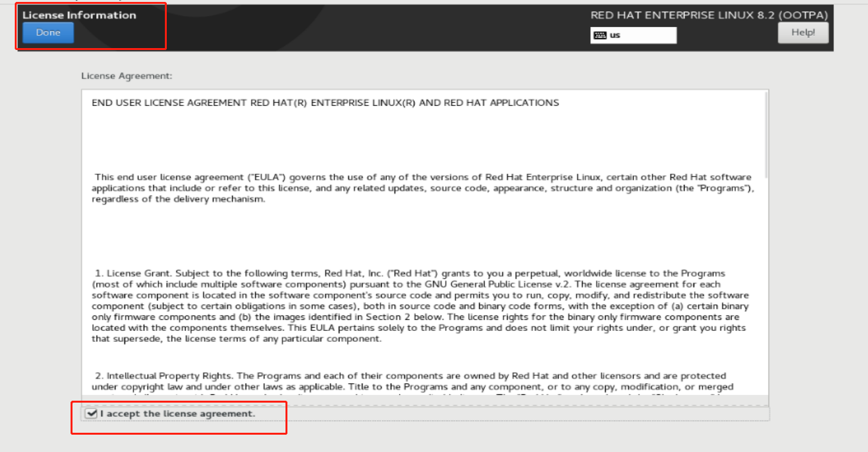Click the license text vertical scrollbar
This screenshot has height=452, width=868.
[766, 135]
